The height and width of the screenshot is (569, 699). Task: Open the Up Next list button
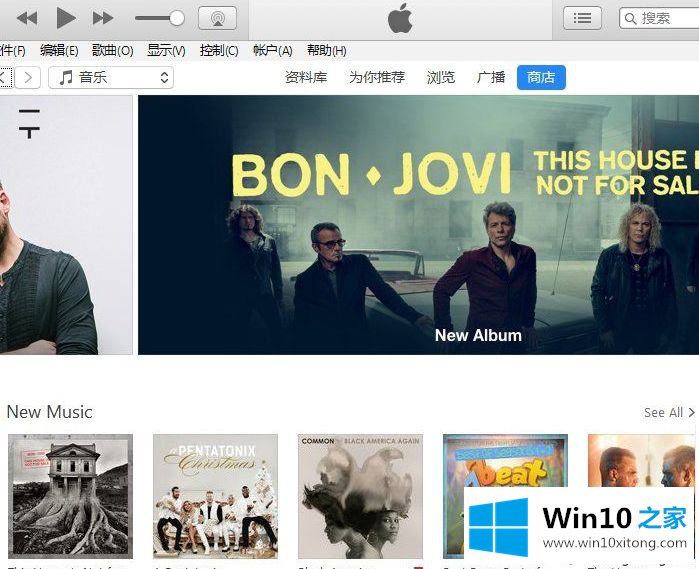click(582, 18)
